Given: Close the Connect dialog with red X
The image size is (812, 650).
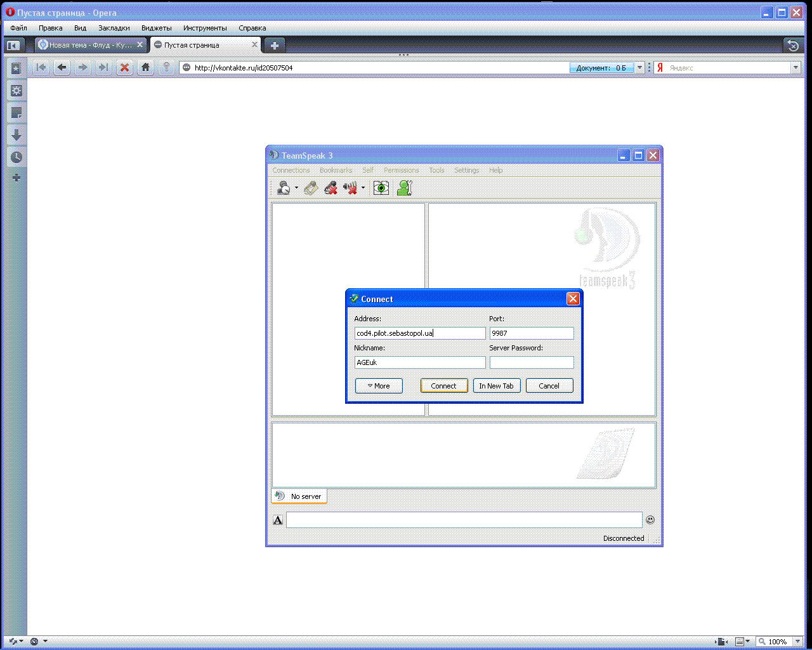Looking at the screenshot, I should (x=573, y=299).
